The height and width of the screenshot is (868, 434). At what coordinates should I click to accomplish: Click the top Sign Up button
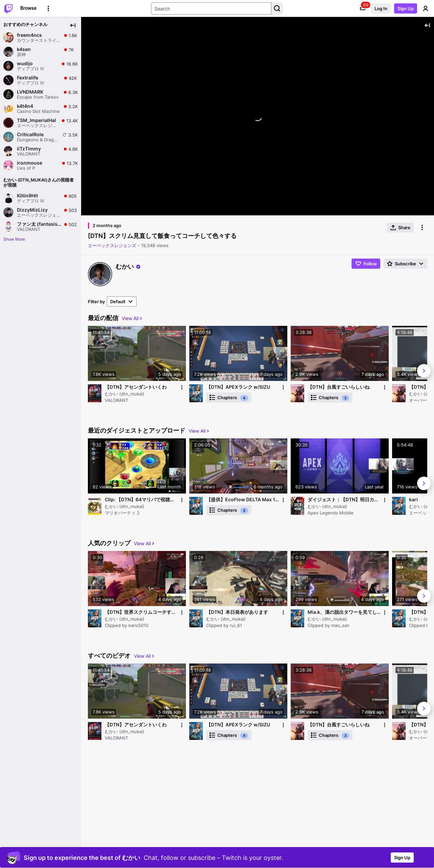click(405, 8)
